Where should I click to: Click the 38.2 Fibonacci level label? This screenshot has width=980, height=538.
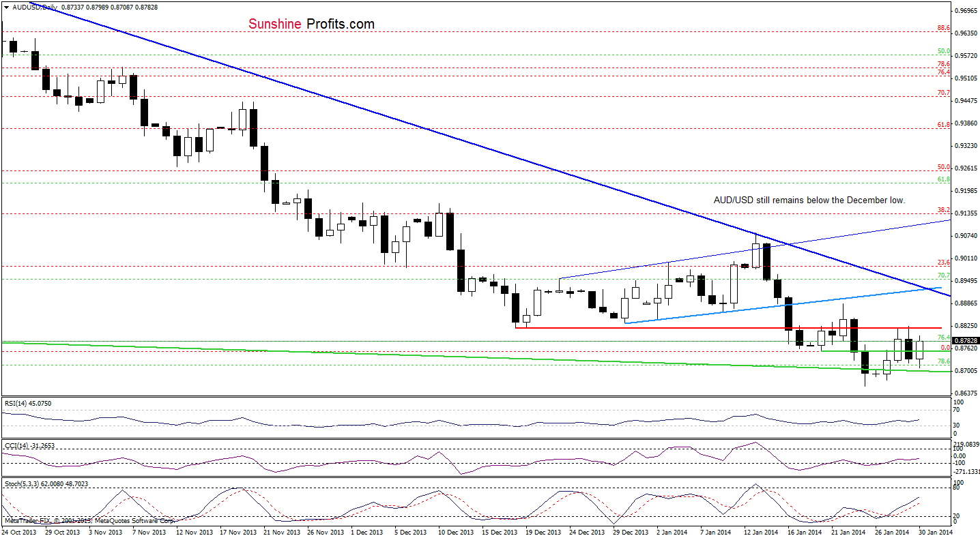pos(944,210)
